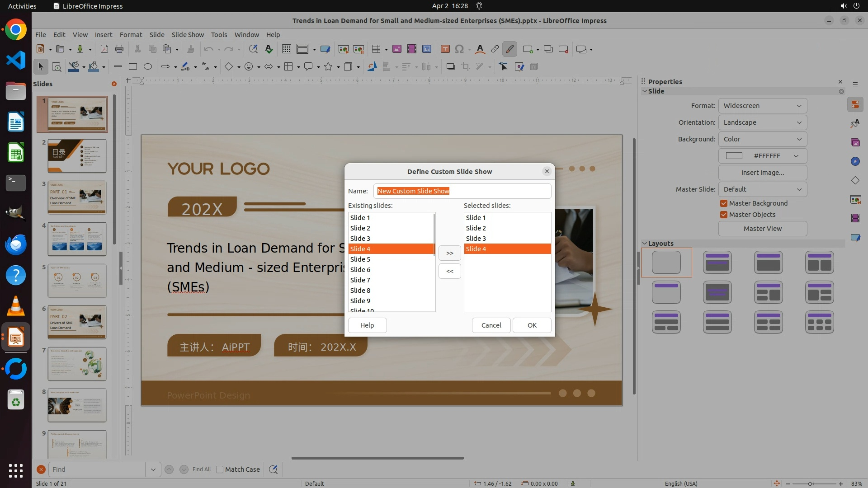The width and height of the screenshot is (868, 488).
Task: Click the Insert Text Box icon
Action: pos(445,49)
